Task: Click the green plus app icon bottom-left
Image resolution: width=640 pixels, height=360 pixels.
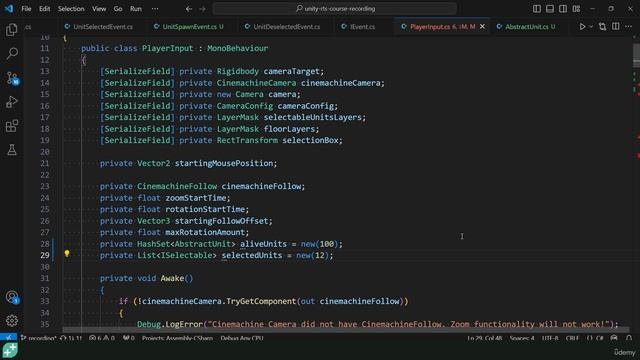Action: click(x=10, y=351)
